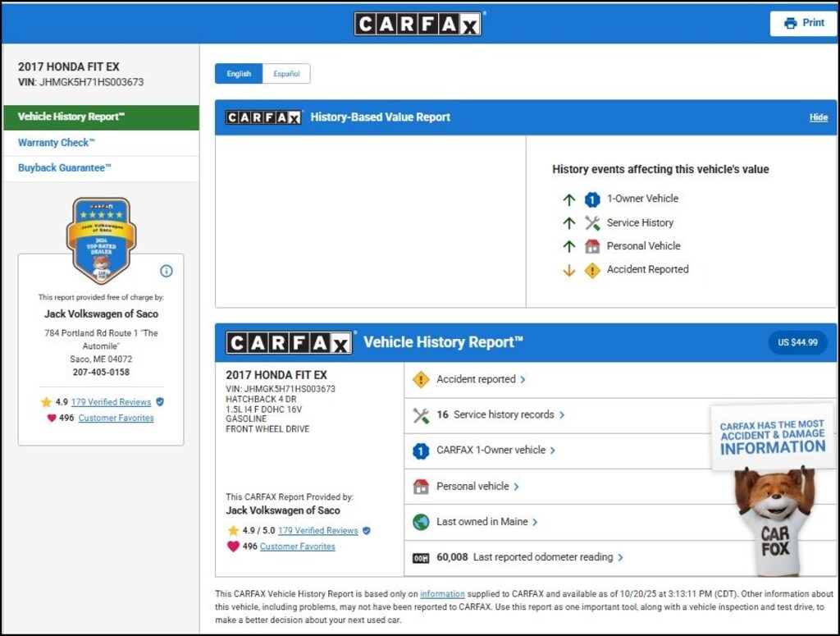Switch report language to Español
840x636 pixels.
point(286,74)
